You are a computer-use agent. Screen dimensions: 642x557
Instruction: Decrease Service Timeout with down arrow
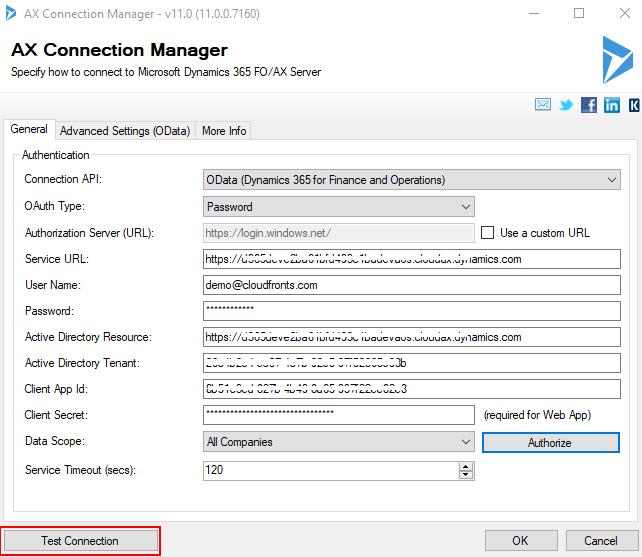click(466, 475)
